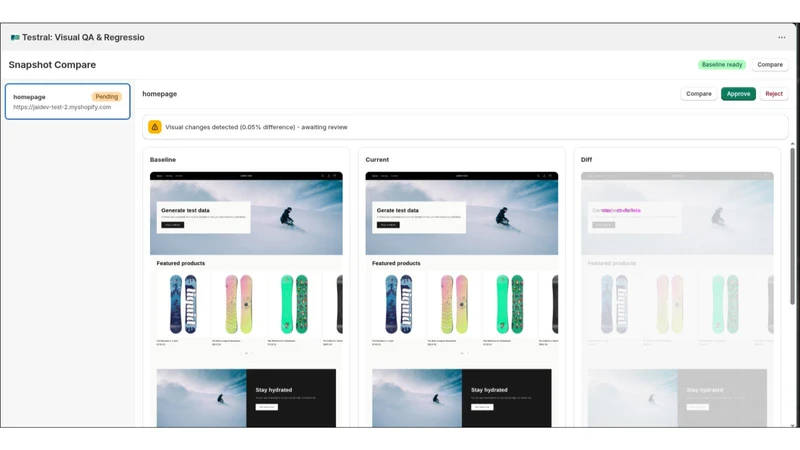Click the jaidev-test-2.myshopify.com URL text
This screenshot has width=800, height=450.
point(62,107)
